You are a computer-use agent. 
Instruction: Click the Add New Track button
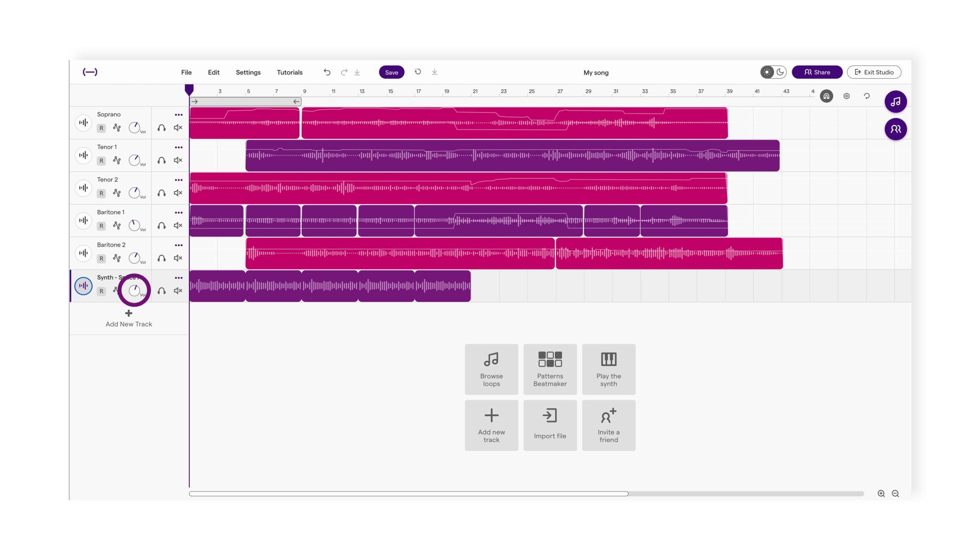pyautogui.click(x=128, y=317)
